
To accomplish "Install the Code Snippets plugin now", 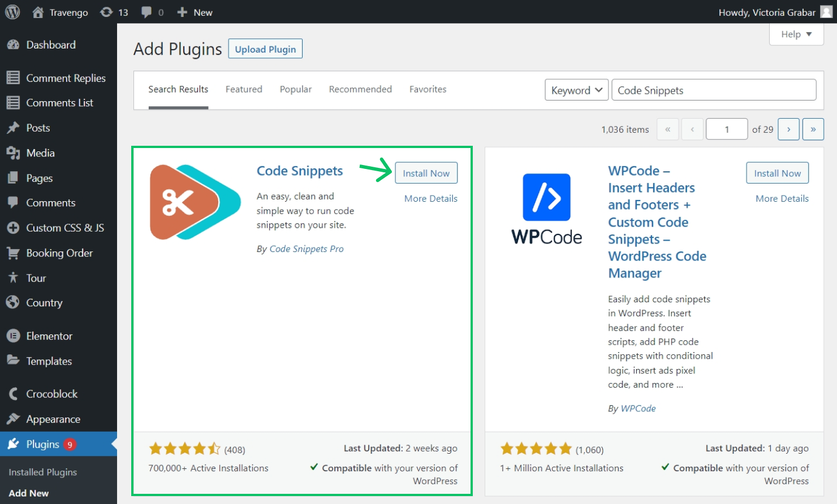I will point(426,173).
